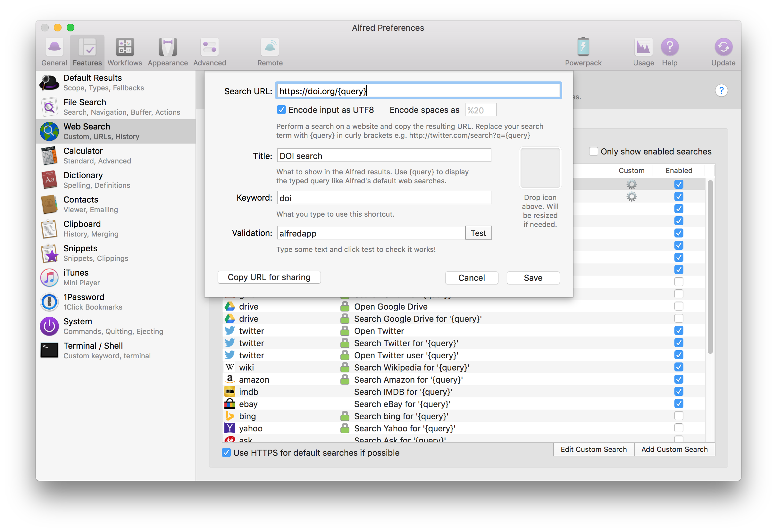Click the Wikipedia icon in the wiki row

click(x=230, y=367)
